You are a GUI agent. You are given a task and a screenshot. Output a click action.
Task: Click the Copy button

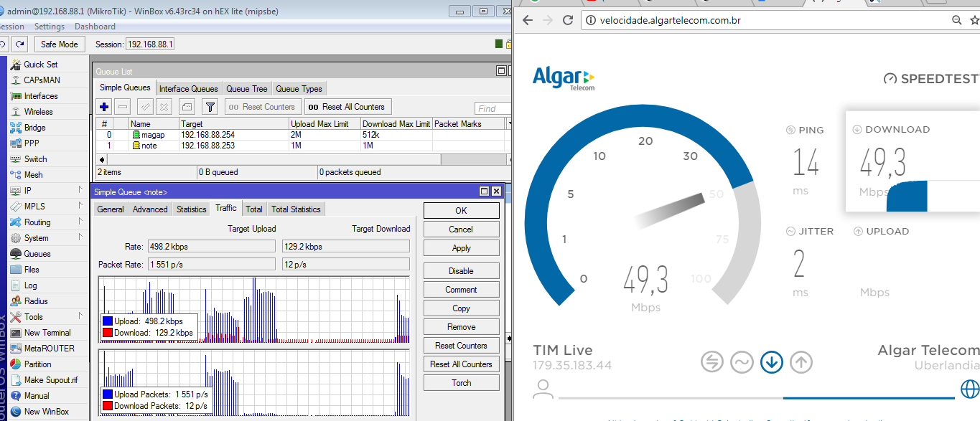pos(461,308)
